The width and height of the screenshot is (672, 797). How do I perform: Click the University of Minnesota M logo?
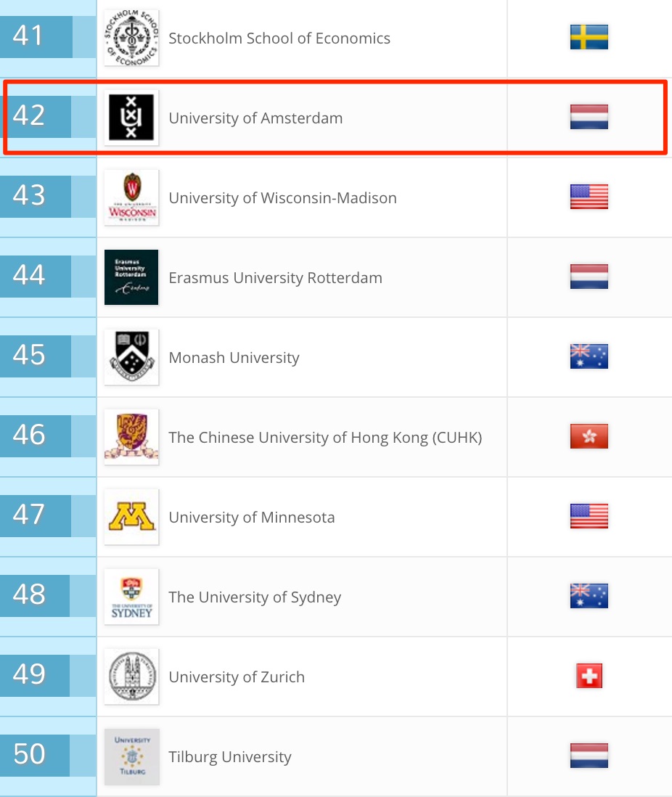point(131,517)
